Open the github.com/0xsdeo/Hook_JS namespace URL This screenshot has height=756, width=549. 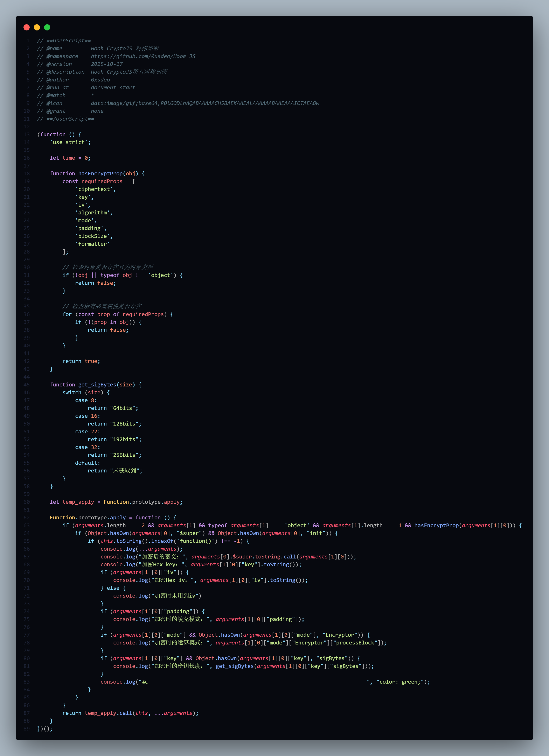pyautogui.click(x=143, y=56)
